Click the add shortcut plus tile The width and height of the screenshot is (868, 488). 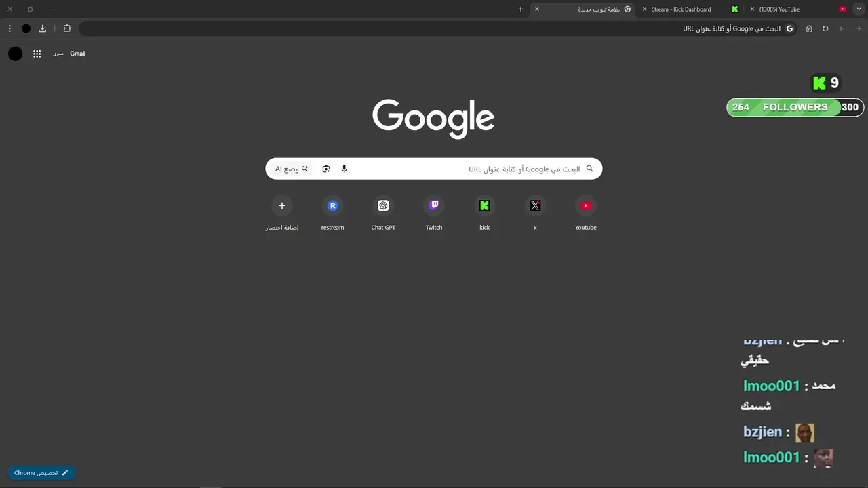tap(282, 213)
